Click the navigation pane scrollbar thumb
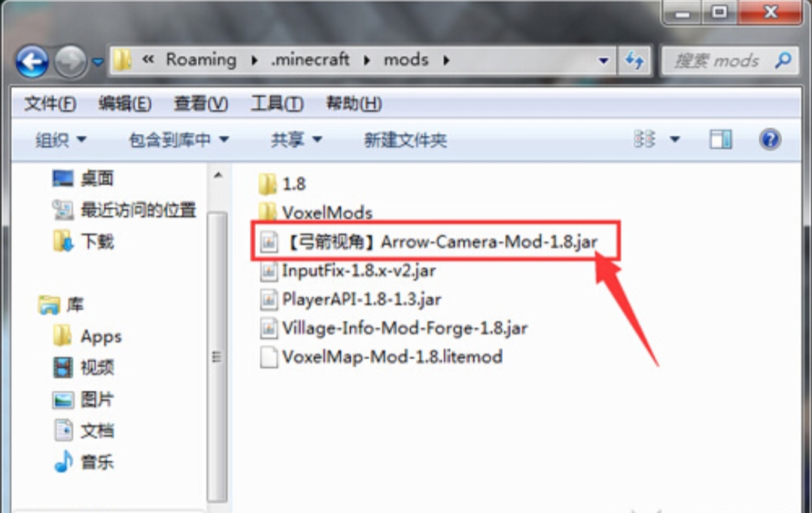This screenshot has height=513, width=812. (217, 356)
